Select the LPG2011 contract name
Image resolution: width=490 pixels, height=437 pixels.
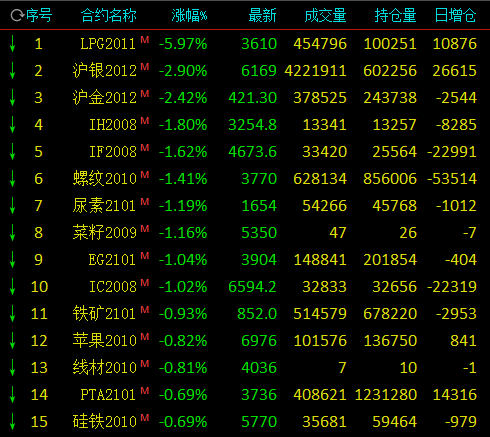point(108,44)
